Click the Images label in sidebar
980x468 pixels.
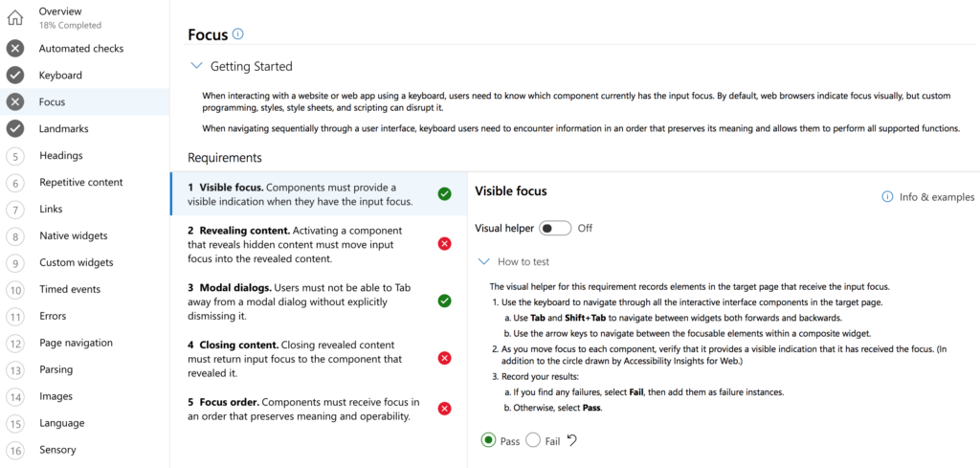pyautogui.click(x=56, y=397)
